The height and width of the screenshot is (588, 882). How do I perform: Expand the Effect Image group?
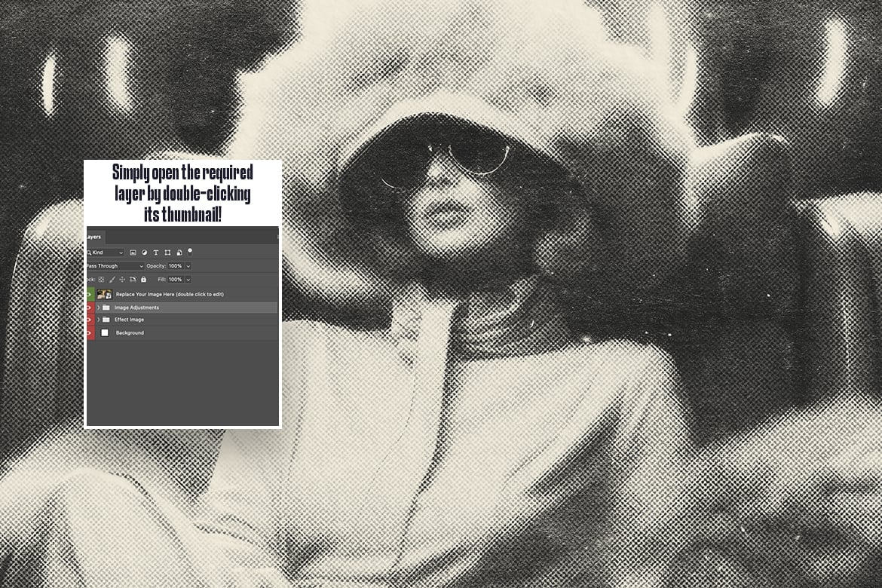[99, 320]
